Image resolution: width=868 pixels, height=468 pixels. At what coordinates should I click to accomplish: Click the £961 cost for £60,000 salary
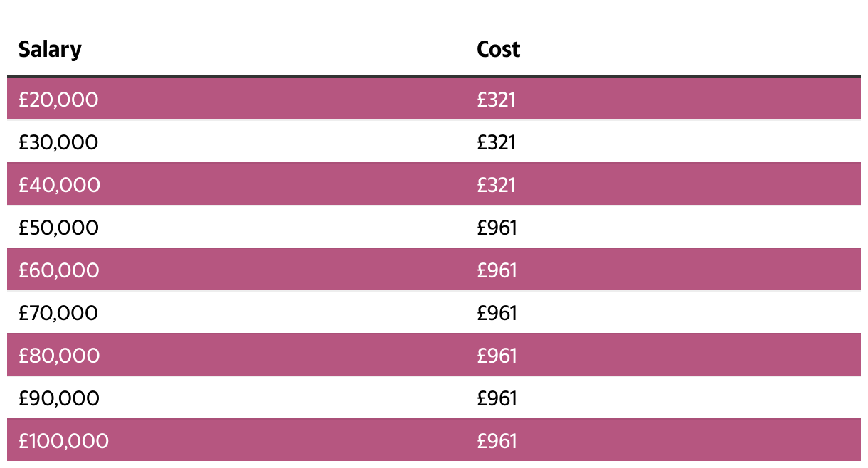[x=497, y=270]
